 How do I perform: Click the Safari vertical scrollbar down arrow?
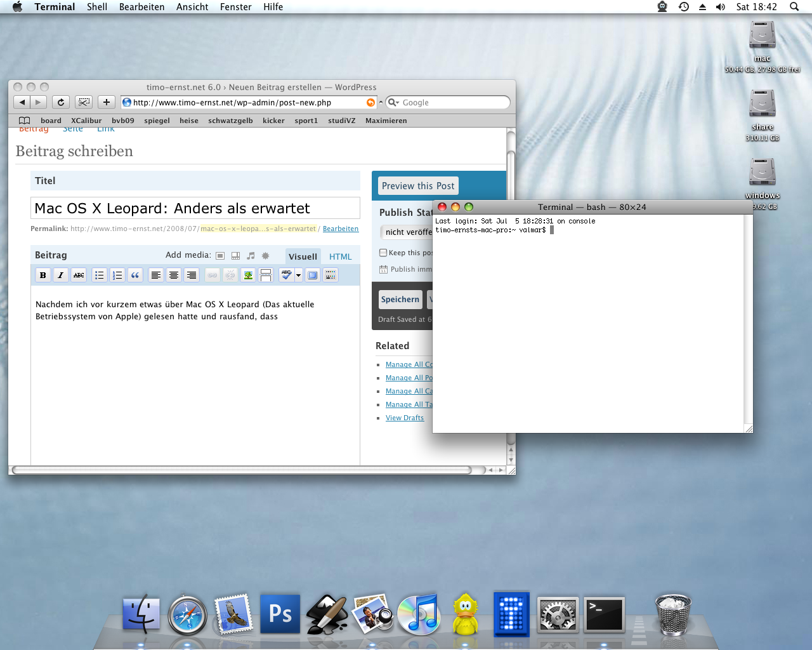[x=511, y=460]
